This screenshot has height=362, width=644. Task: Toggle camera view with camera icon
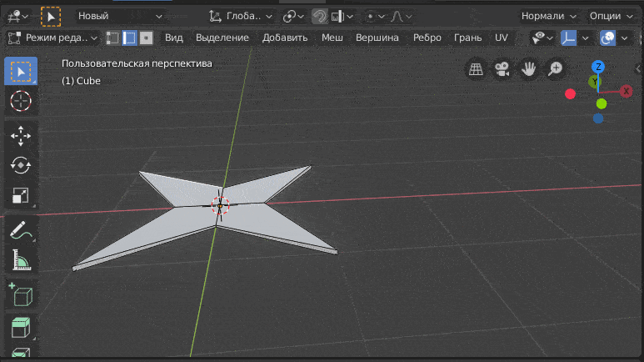pos(502,68)
